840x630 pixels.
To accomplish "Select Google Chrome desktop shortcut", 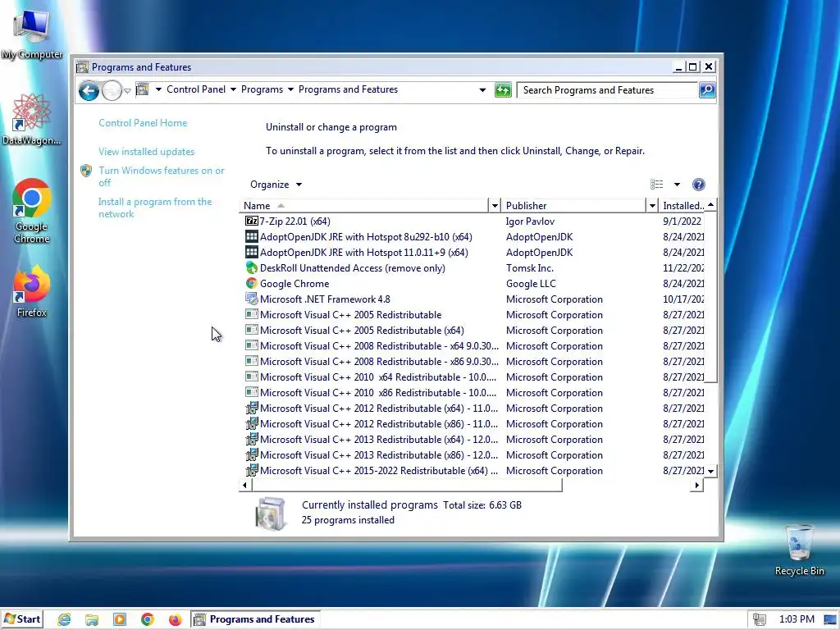I will pyautogui.click(x=32, y=210).
